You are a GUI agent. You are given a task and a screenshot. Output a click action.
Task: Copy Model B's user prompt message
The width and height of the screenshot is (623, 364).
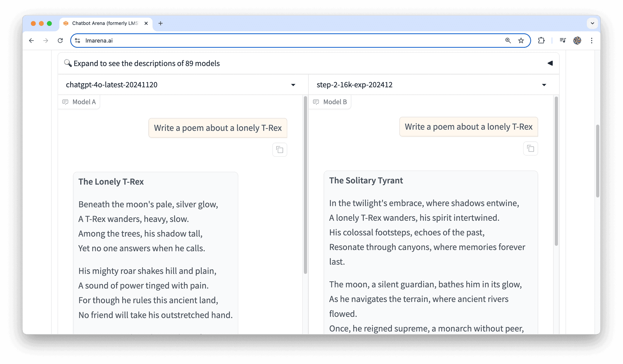click(x=530, y=149)
